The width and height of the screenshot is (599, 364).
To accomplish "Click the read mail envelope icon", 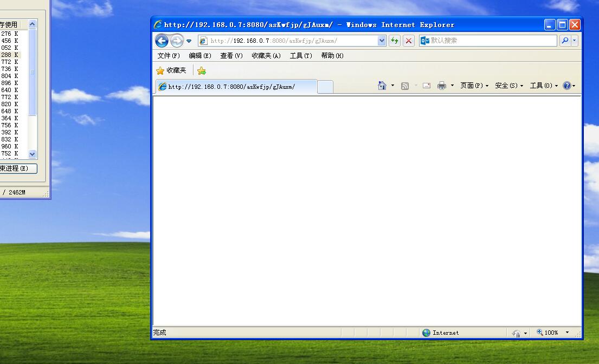I will (427, 86).
